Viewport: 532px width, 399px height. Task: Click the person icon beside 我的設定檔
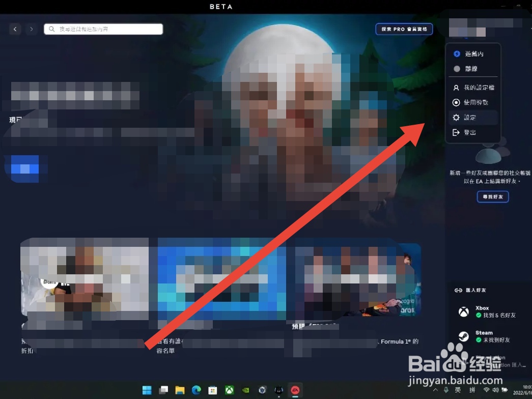click(456, 88)
